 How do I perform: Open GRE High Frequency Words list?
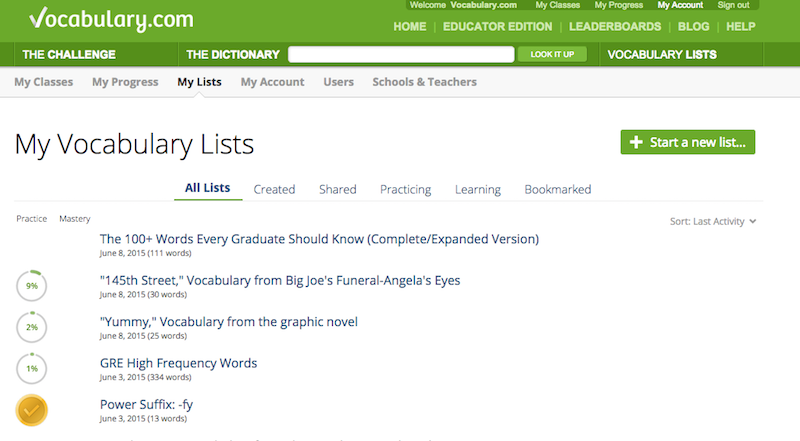pyautogui.click(x=178, y=363)
